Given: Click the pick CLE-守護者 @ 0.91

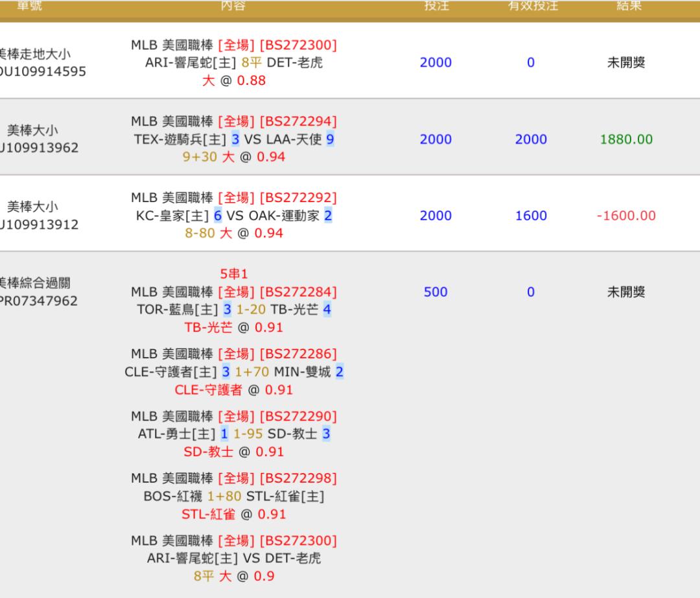Looking at the screenshot, I should [x=234, y=389].
